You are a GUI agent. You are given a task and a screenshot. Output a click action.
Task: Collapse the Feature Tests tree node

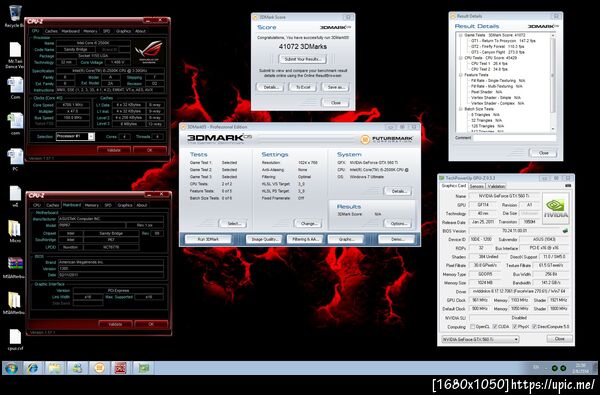pyautogui.click(x=460, y=75)
